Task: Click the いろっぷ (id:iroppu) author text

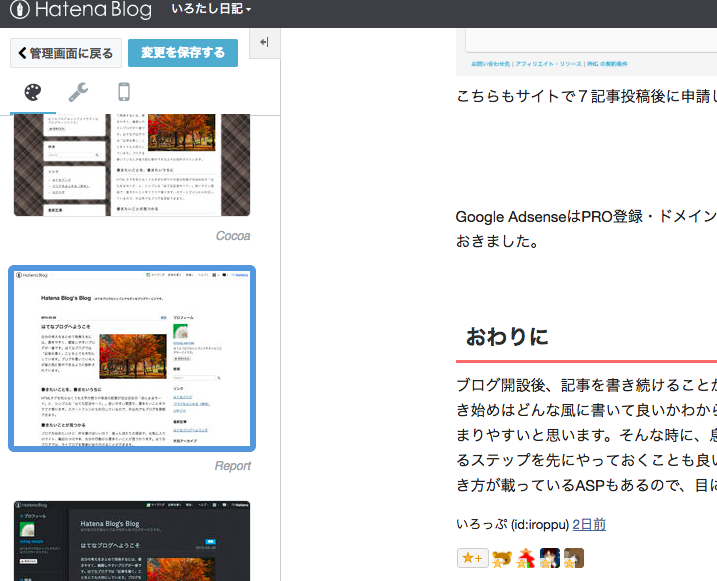Action: (513, 524)
